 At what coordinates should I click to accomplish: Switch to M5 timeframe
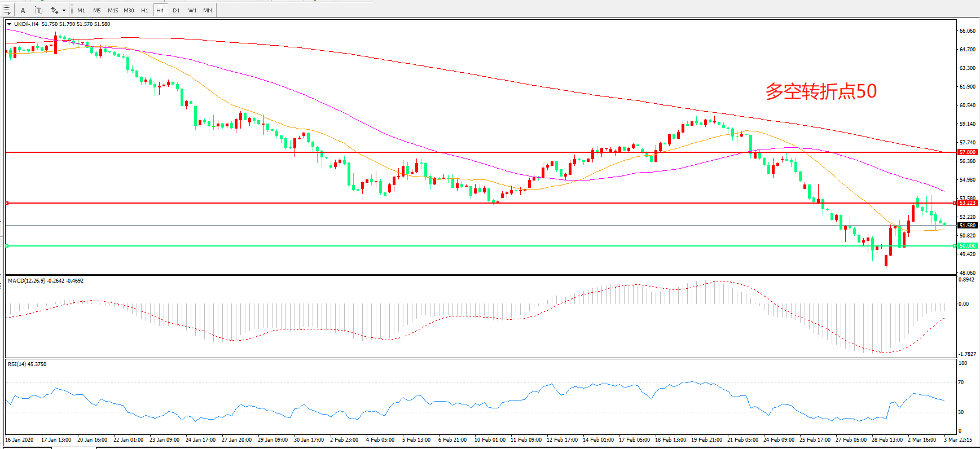[x=97, y=10]
